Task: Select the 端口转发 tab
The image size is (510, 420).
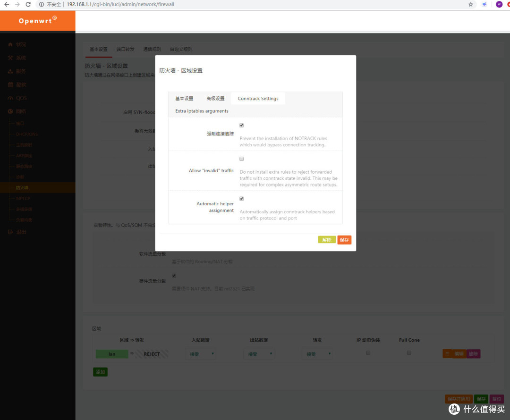Action: click(x=125, y=49)
